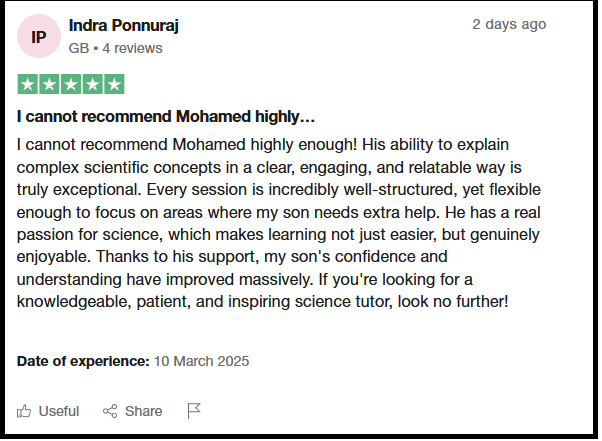The width and height of the screenshot is (602, 441).
Task: Select the third green rating star
Action: pos(71,84)
